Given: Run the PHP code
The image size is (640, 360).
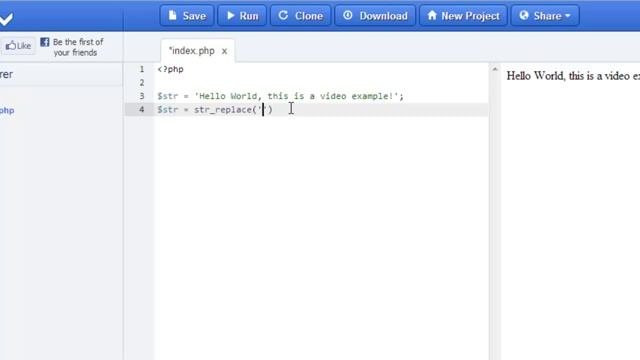Looking at the screenshot, I should point(242,16).
